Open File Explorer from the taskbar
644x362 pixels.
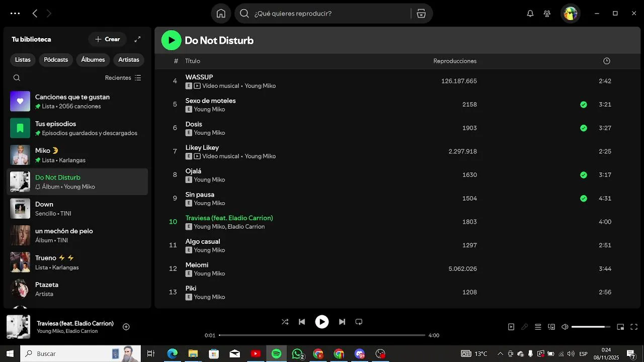coord(193,354)
